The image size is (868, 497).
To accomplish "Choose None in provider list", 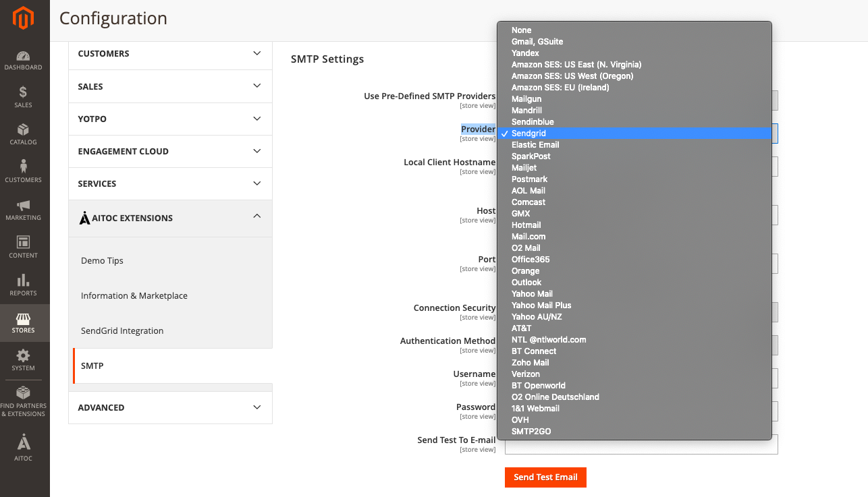I will pos(634,30).
